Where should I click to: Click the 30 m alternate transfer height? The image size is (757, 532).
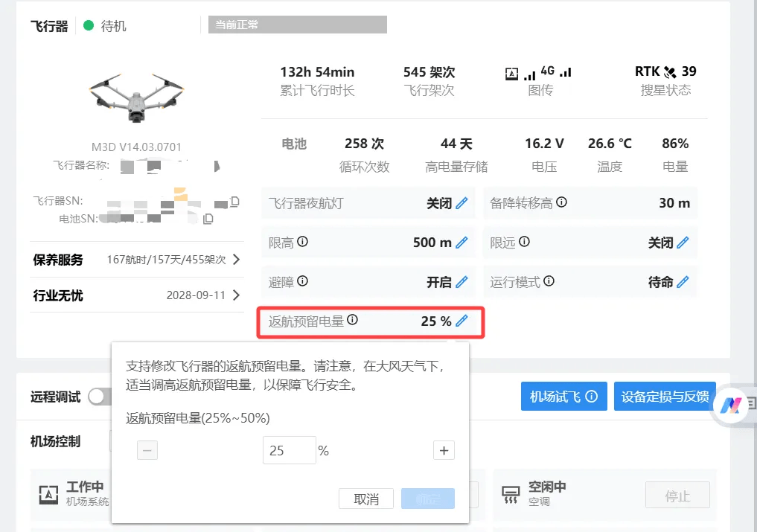point(674,203)
